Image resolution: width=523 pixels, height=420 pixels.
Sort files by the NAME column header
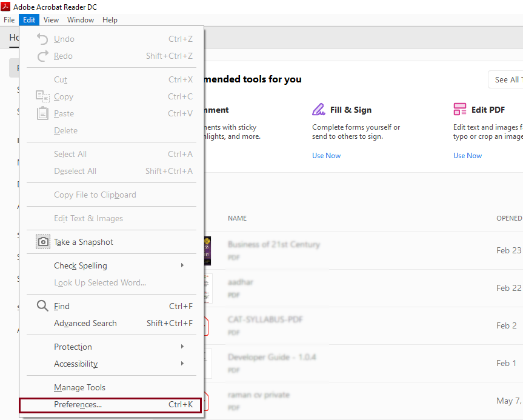pyautogui.click(x=237, y=218)
